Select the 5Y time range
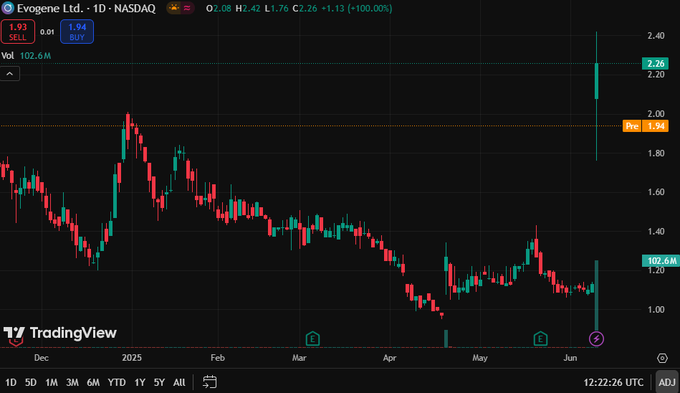680x393 pixels. click(159, 382)
